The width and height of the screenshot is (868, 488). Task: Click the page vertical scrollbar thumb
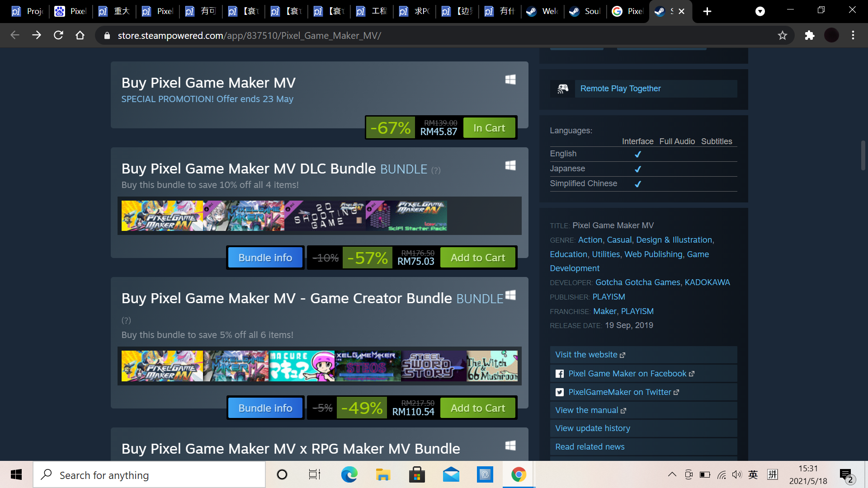863,155
